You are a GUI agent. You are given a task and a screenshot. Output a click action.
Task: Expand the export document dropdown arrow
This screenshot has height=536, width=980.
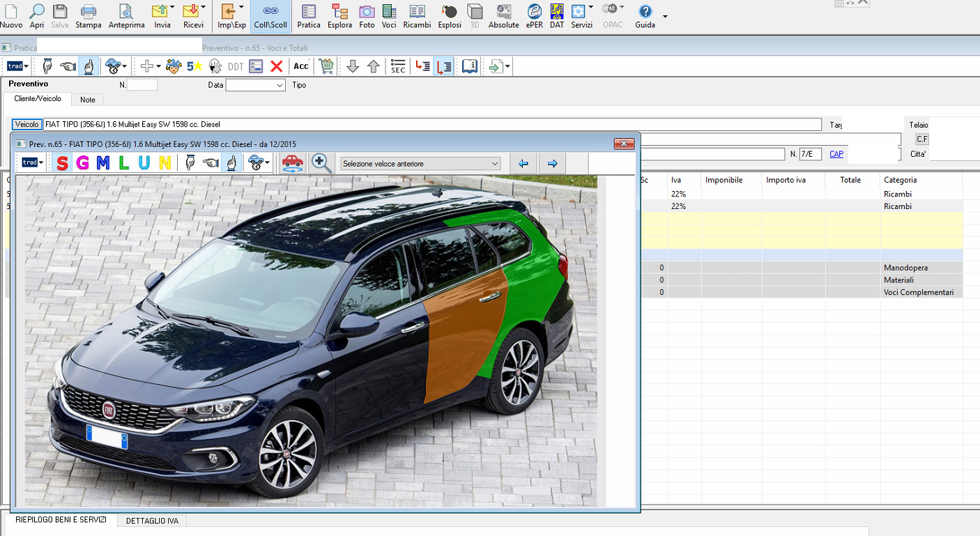tap(508, 66)
